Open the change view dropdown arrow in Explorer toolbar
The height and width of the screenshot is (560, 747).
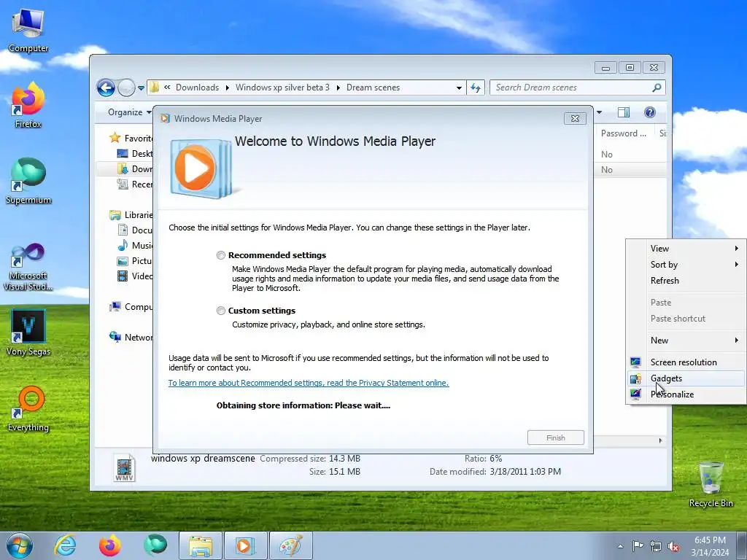coord(600,112)
